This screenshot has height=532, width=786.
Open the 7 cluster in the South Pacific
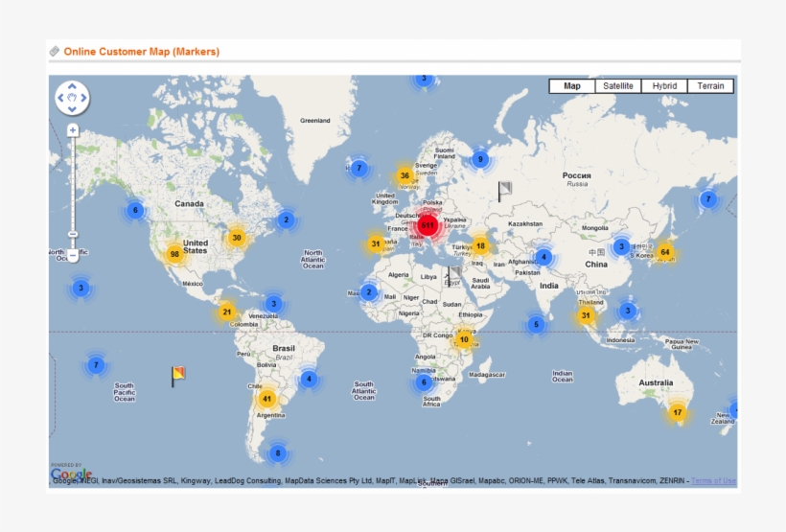(x=96, y=365)
